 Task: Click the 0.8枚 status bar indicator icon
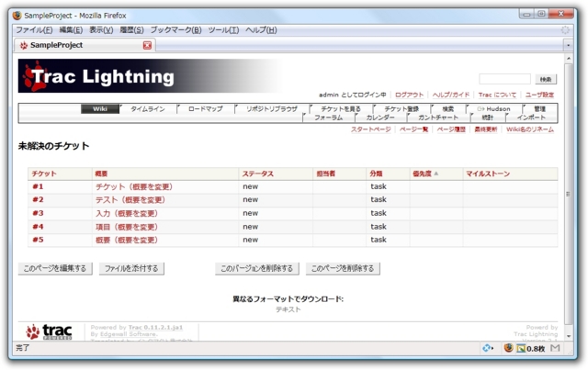pyautogui.click(x=521, y=349)
